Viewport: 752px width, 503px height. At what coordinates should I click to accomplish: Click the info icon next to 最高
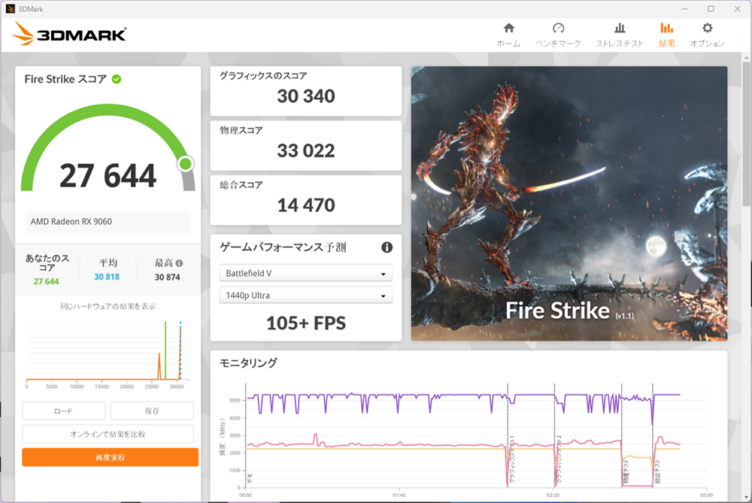pyautogui.click(x=180, y=263)
